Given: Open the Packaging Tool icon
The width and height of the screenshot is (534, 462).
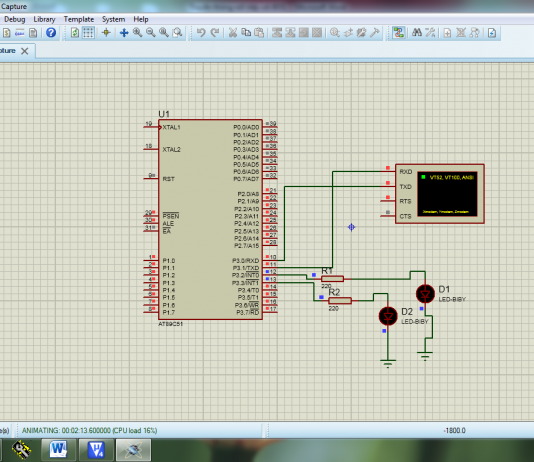Looking at the screenshot, I should click(361, 33).
